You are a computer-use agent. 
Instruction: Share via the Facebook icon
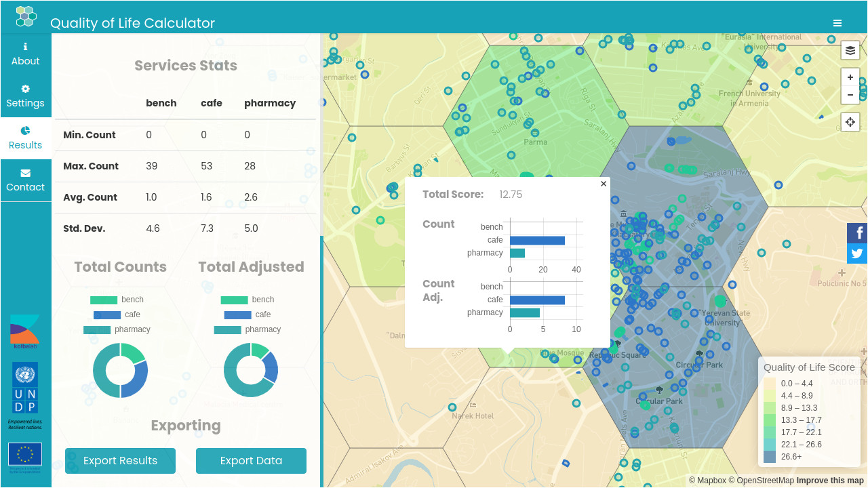coord(858,233)
